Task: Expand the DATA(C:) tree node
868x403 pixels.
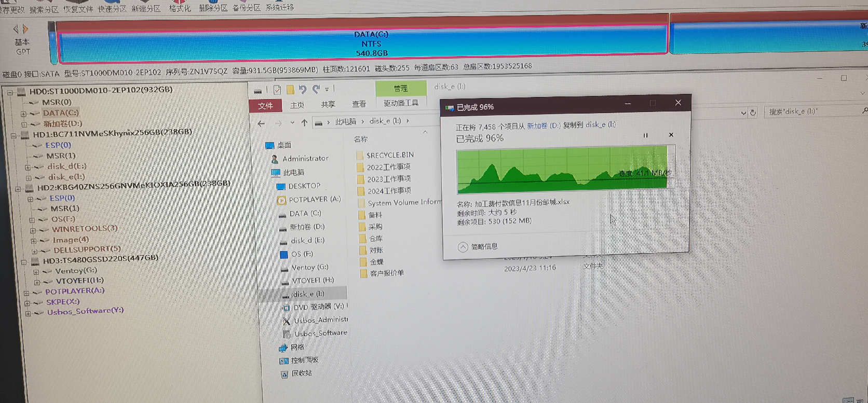Action: click(23, 114)
